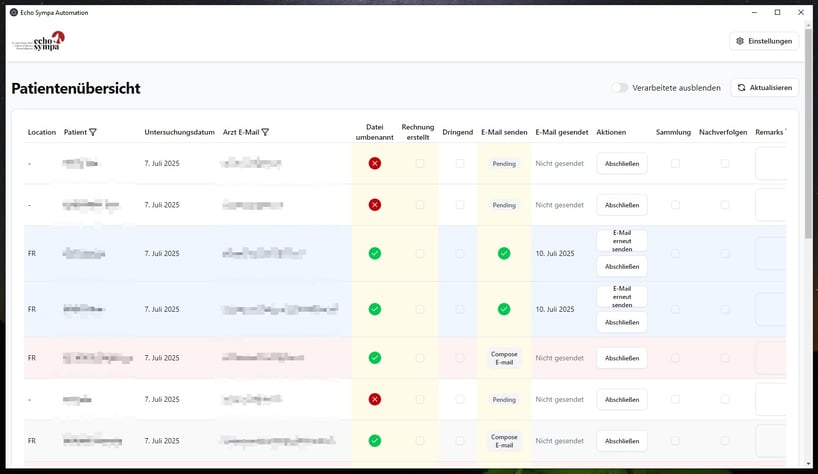Check the Dringend checkbox in the first row
The height and width of the screenshot is (474, 818).
460,163
